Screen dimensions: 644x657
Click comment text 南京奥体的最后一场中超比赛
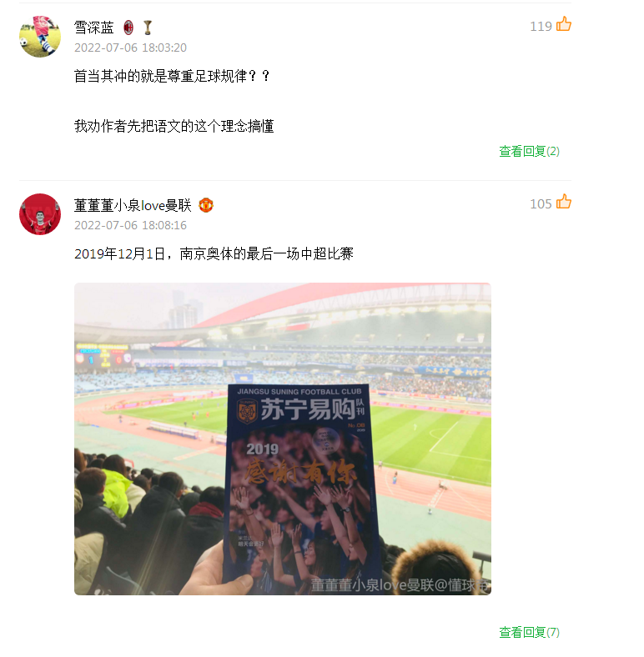click(267, 254)
